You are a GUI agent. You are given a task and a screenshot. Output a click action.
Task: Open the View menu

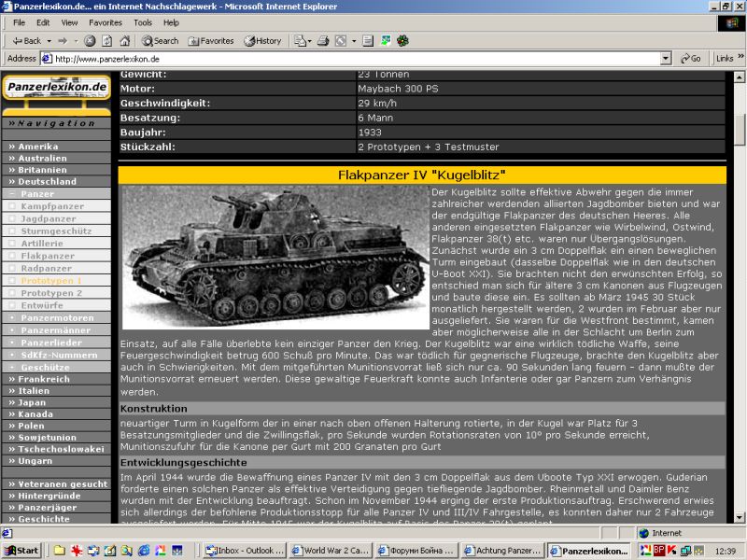coord(70,21)
